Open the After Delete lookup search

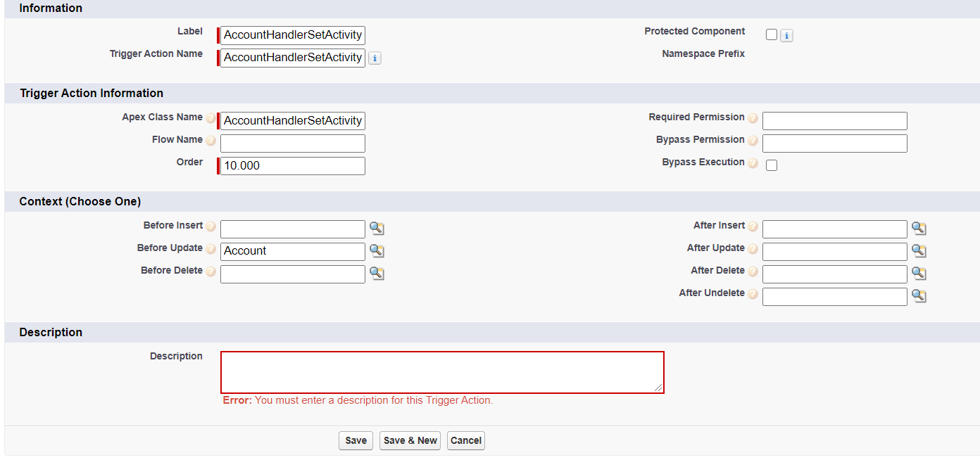click(x=919, y=274)
